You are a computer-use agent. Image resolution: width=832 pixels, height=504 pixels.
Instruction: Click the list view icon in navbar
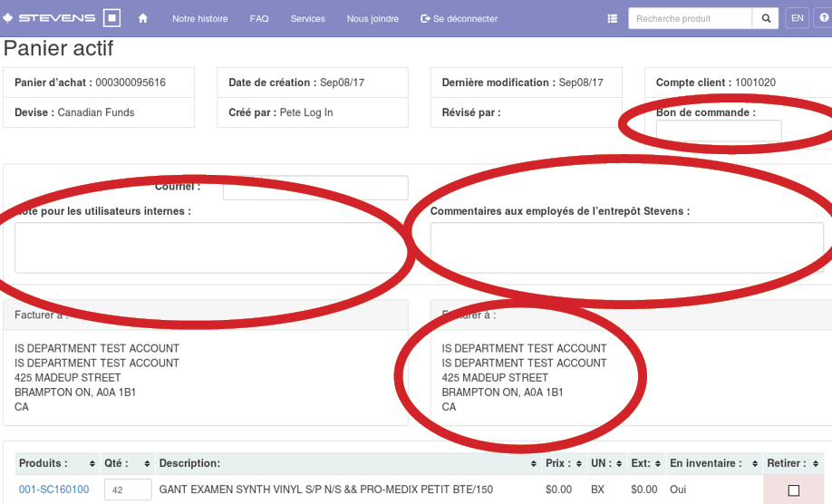pos(613,18)
